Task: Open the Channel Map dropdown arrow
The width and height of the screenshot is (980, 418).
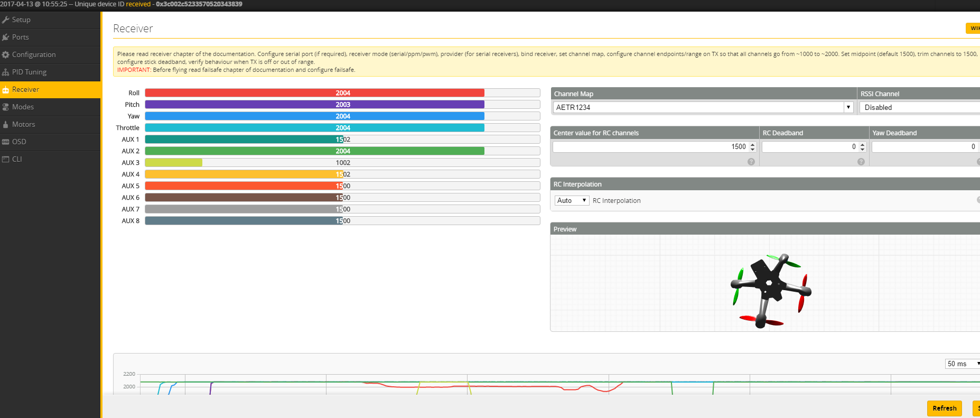Action: click(x=848, y=107)
